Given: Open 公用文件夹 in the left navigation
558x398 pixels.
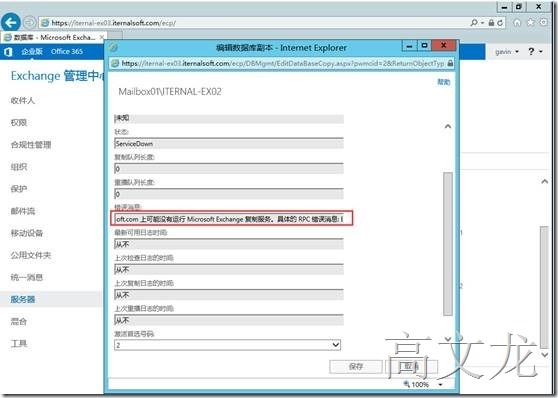Looking at the screenshot, I should [31, 255].
